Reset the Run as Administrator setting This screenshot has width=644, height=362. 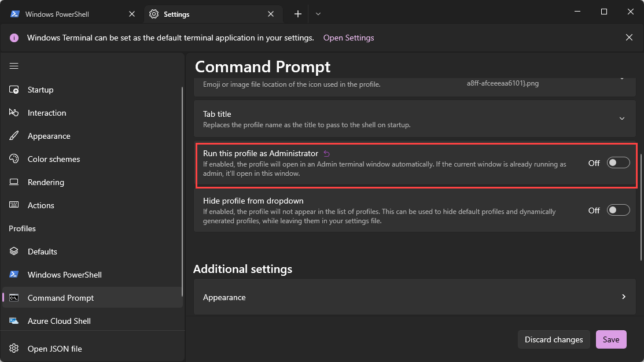[x=326, y=153]
